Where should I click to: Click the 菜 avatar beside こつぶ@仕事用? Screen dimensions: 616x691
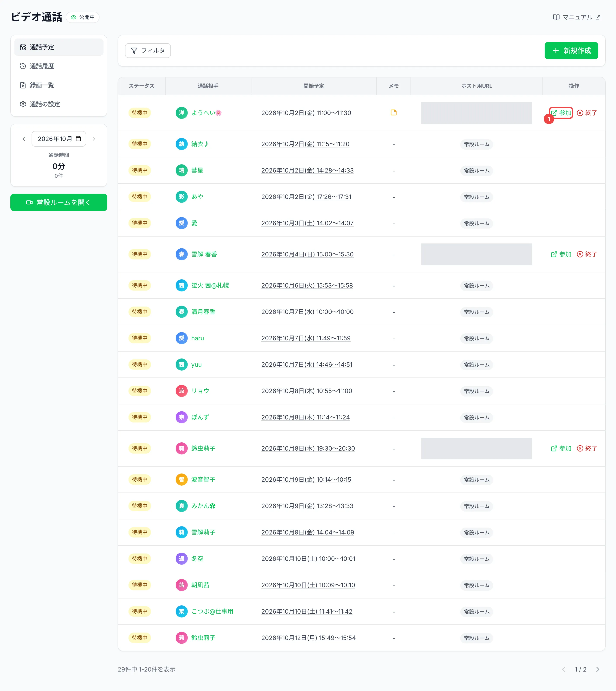[181, 611]
